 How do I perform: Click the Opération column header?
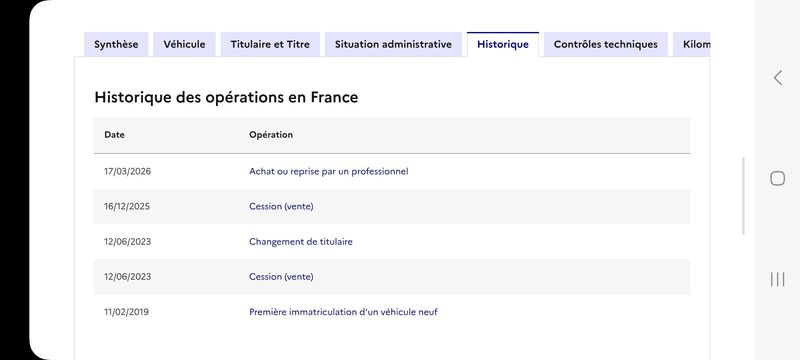pyautogui.click(x=271, y=135)
